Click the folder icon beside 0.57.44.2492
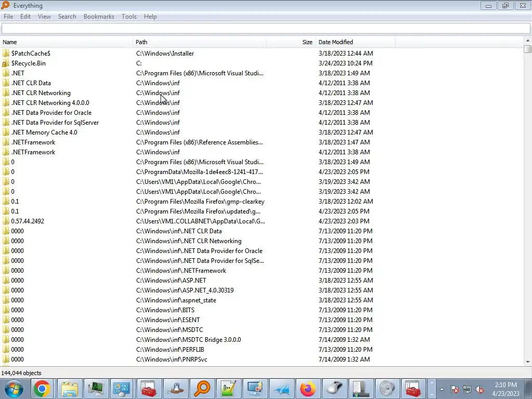This screenshot has height=399, width=532. tap(6, 221)
